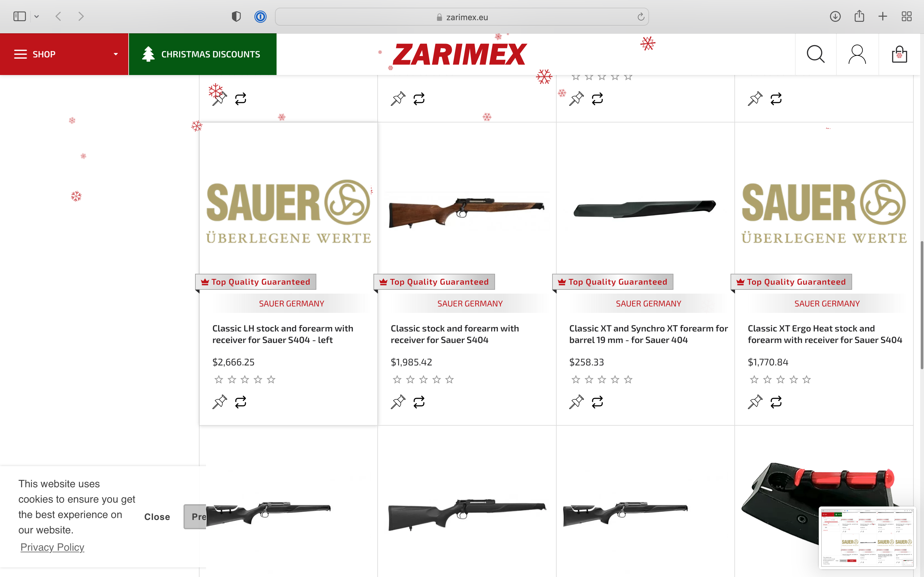Click the zarimex.eu address bar
This screenshot has height=577, width=924.
coord(462,17)
